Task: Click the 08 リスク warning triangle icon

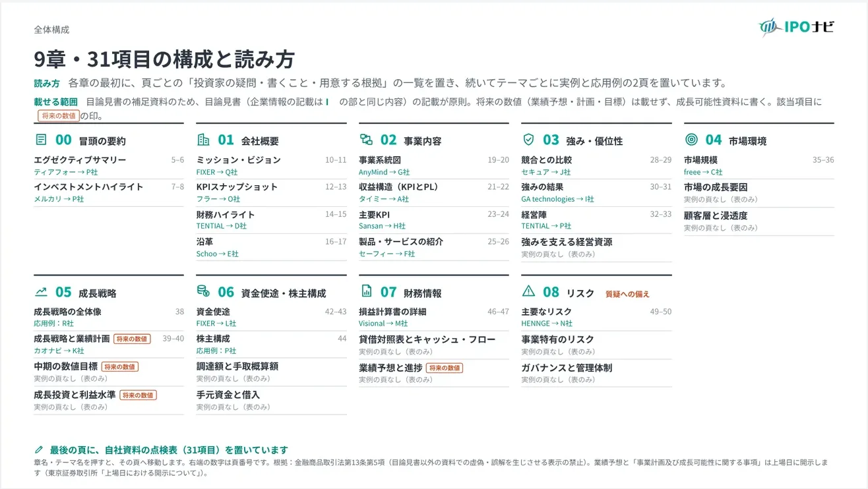Action: [x=528, y=291]
